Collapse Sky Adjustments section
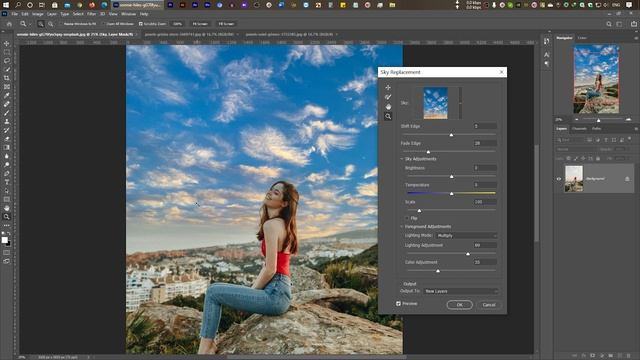This screenshot has width=640, height=360. click(402, 159)
